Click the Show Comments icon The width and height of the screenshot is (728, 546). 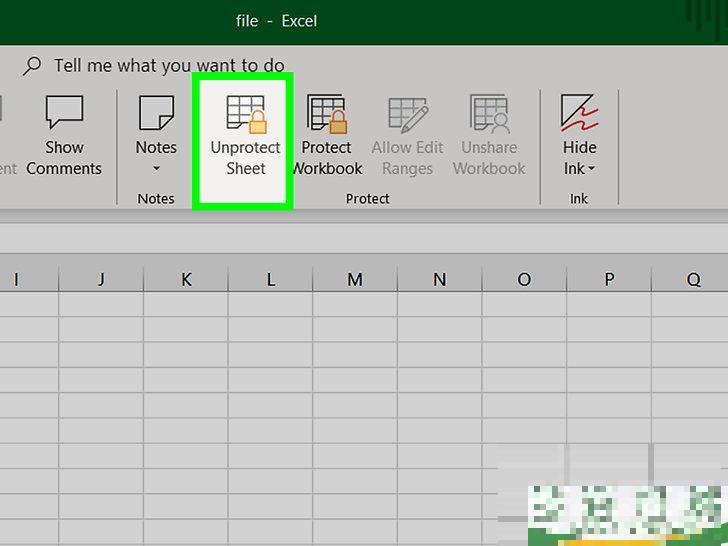pos(64,114)
